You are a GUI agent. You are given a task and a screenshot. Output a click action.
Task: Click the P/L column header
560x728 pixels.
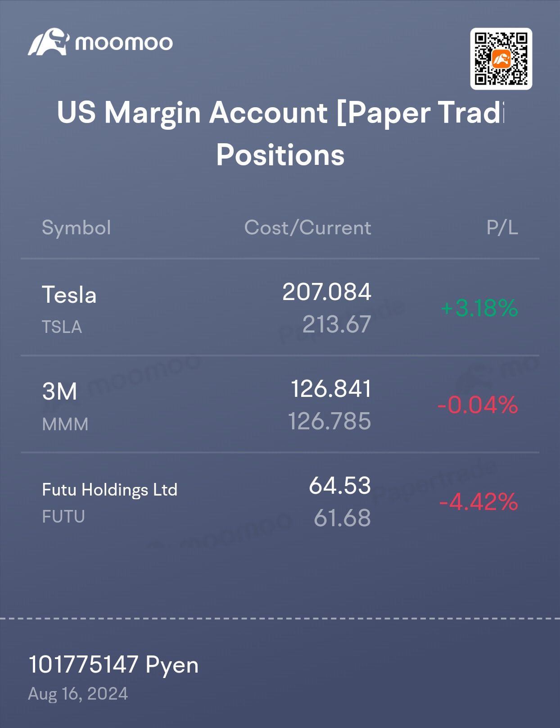tap(502, 227)
